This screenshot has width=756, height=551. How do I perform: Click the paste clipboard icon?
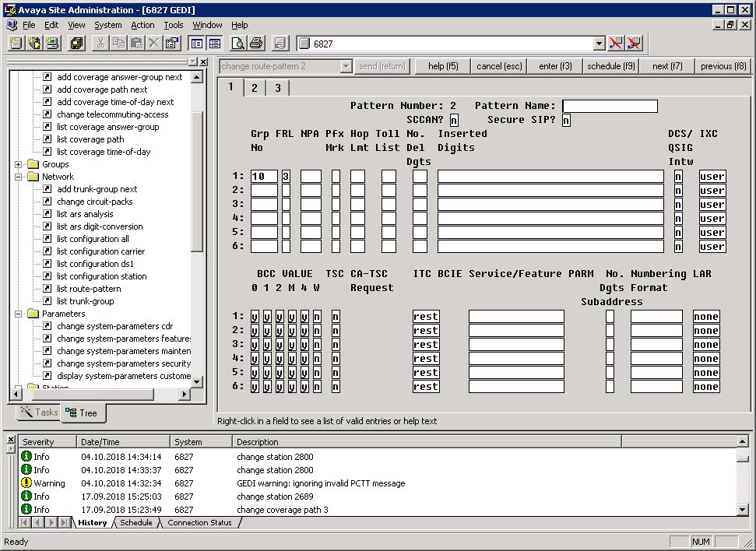click(x=136, y=44)
